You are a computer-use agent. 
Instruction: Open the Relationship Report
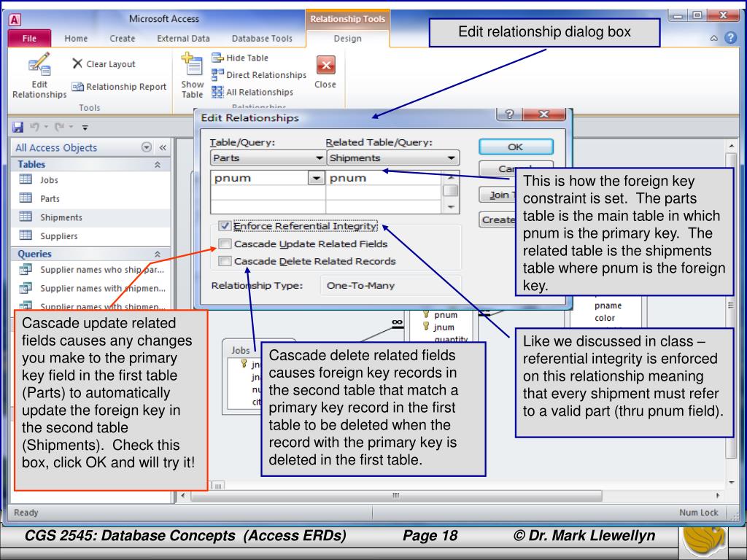pos(119,87)
